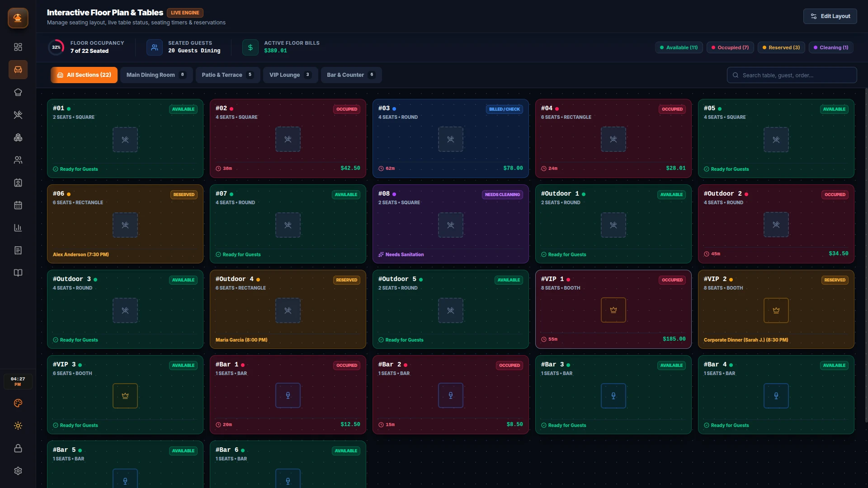The image size is (868, 488).
Task: Click the RESERVED badge on table #06
Action: click(x=184, y=194)
